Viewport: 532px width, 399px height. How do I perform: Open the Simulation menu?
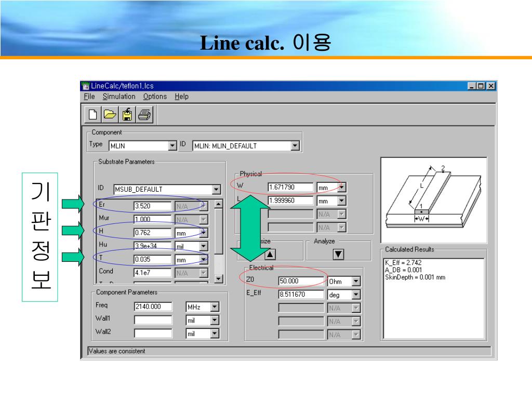coord(119,97)
